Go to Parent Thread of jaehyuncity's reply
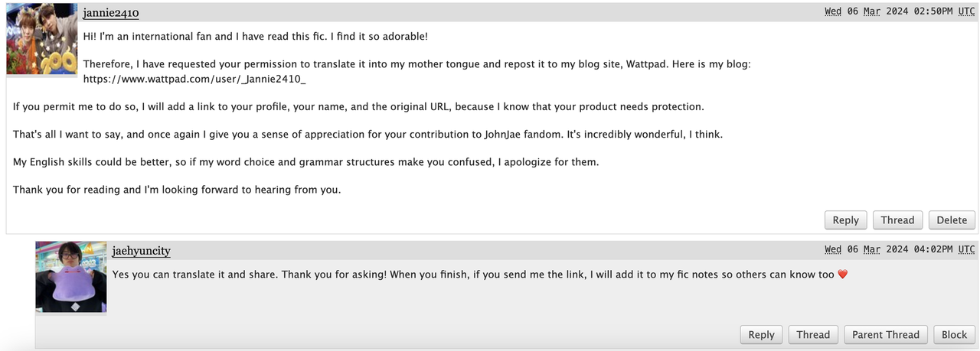 point(886,334)
